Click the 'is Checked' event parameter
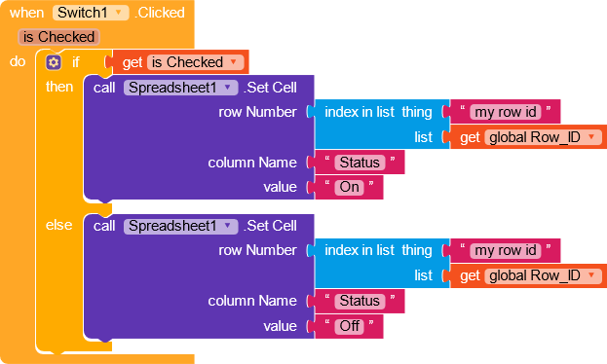Screen dimensions: 607x364 coord(58,37)
